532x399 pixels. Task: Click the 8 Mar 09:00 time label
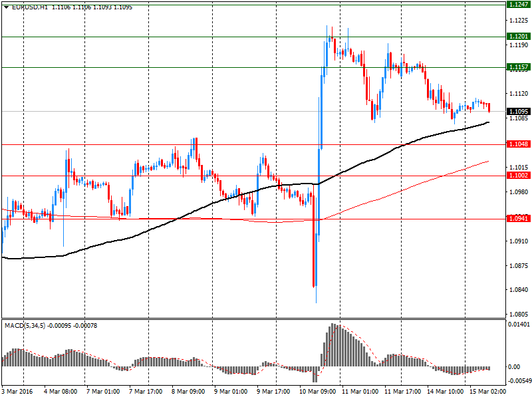(188, 392)
